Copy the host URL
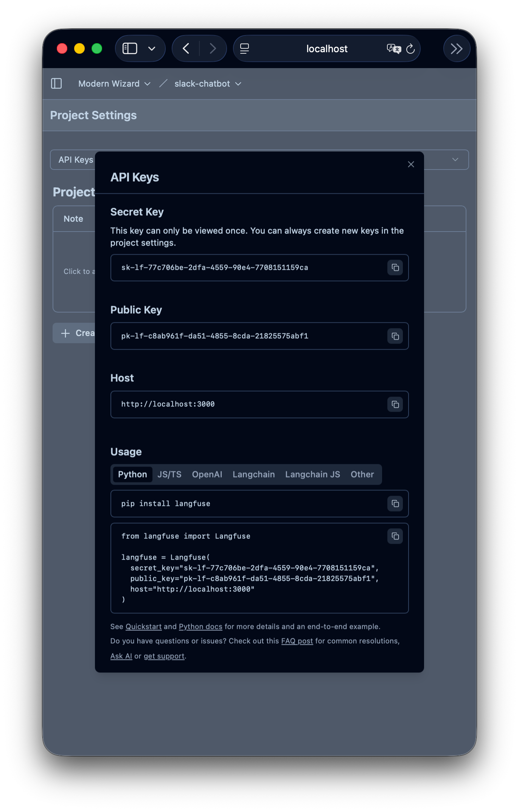 click(x=395, y=404)
